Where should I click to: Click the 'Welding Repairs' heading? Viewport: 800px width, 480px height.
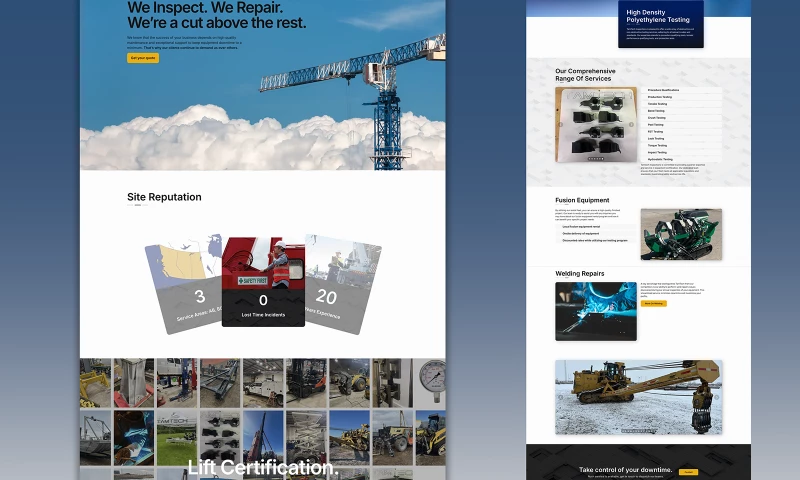point(580,273)
